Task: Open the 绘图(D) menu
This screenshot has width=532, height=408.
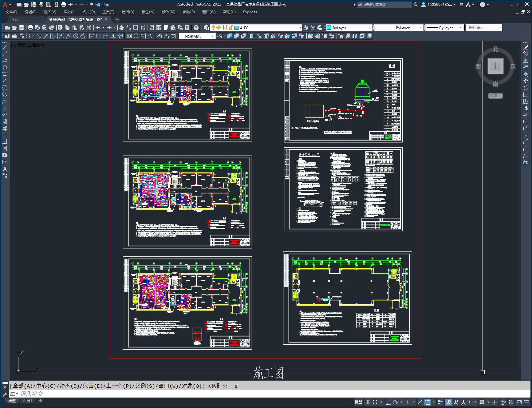Action: coord(128,12)
